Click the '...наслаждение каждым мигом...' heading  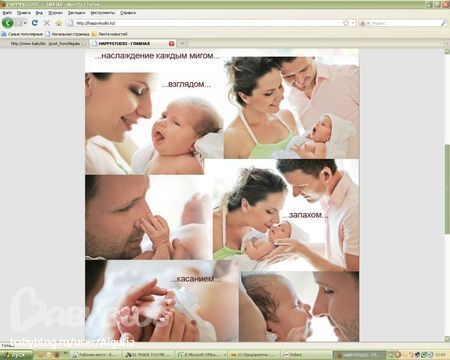click(x=157, y=56)
